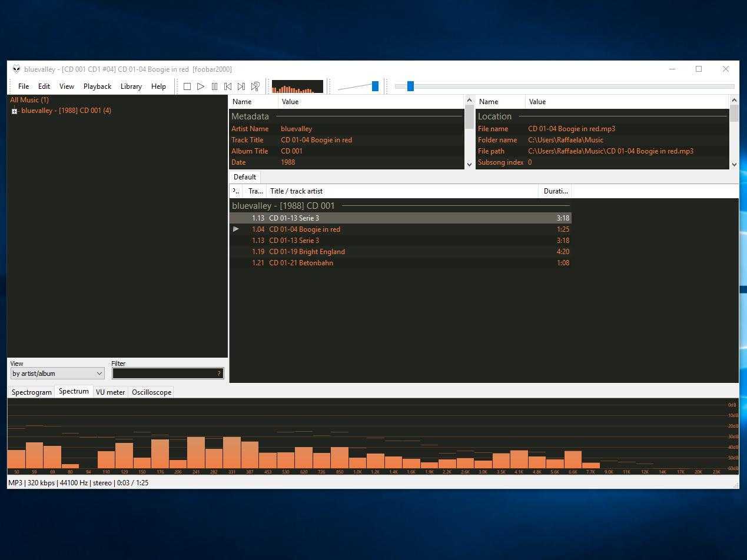Skip to the next track

pyautogui.click(x=241, y=86)
